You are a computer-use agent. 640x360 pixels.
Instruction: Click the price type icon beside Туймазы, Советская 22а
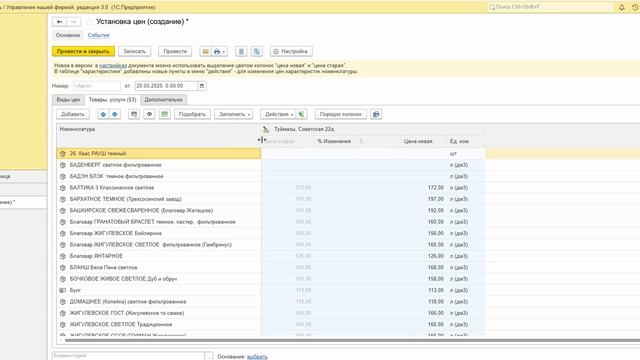coord(266,129)
